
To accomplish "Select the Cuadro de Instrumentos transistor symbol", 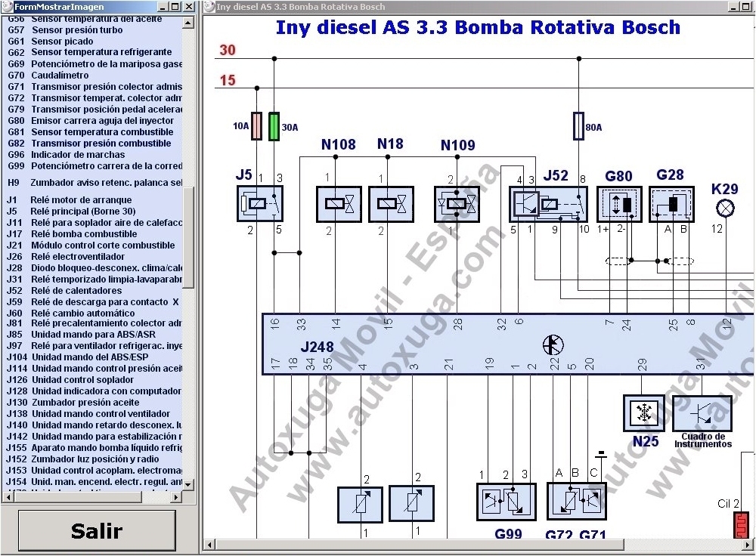I will click(702, 413).
